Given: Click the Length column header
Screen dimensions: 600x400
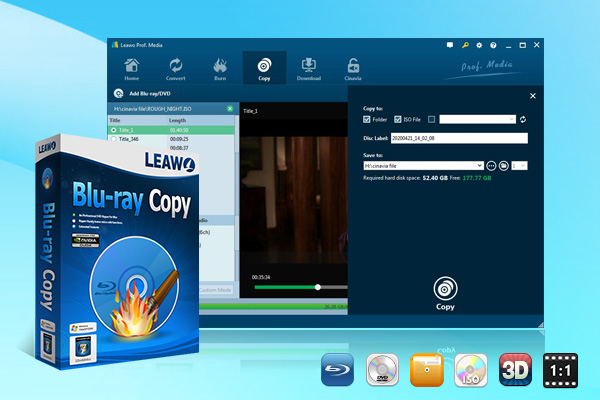Looking at the screenshot, I should (177, 120).
